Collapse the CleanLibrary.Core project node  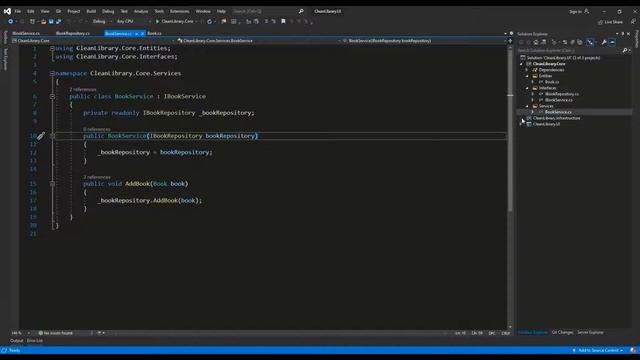pos(521,64)
